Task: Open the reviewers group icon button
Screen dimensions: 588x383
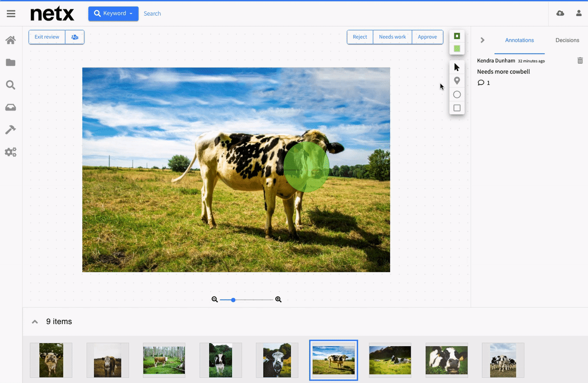Action: [74, 37]
